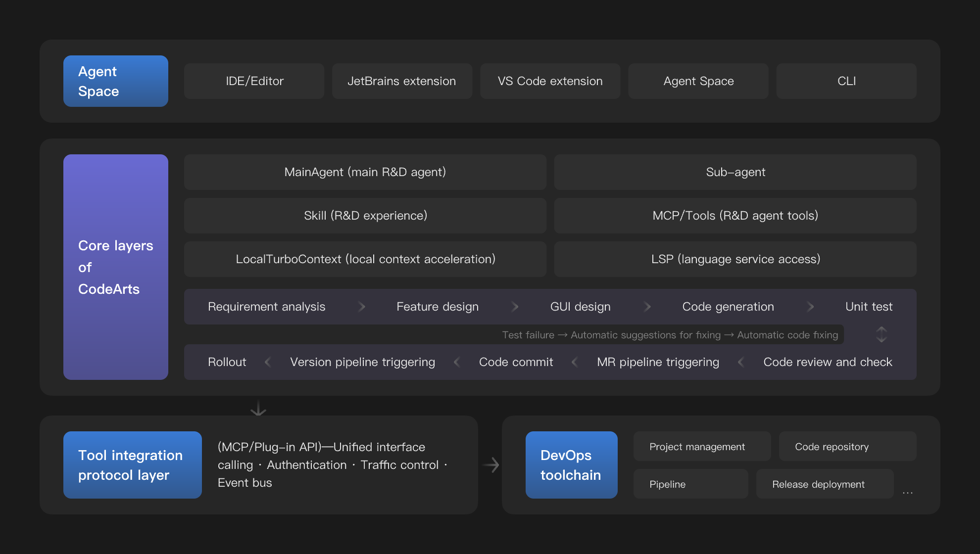Viewport: 980px width, 554px height.
Task: Select the Release deployment box
Action: pos(825,484)
